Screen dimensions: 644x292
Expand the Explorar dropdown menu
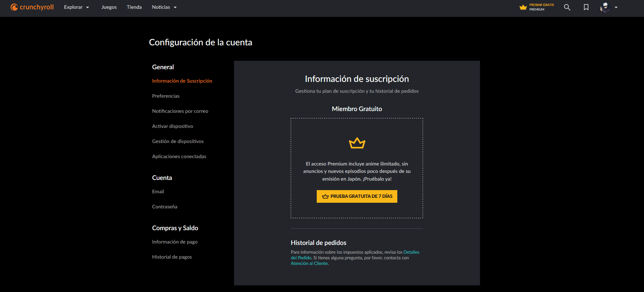76,7
